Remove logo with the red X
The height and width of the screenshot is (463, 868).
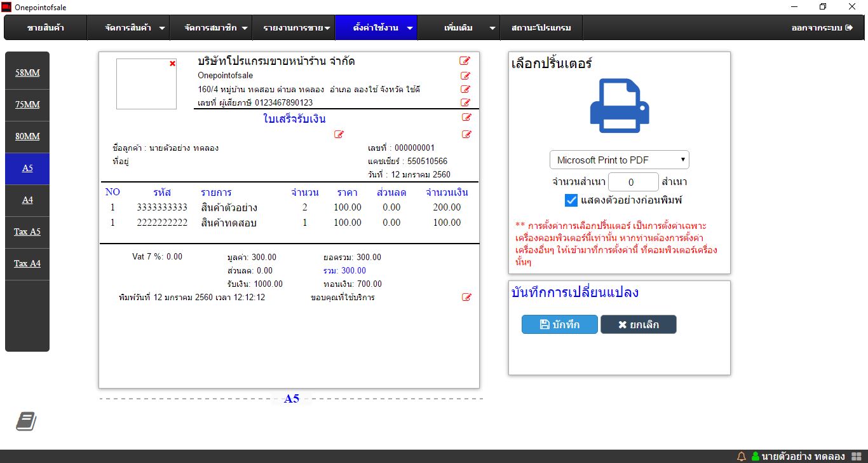coord(172,64)
